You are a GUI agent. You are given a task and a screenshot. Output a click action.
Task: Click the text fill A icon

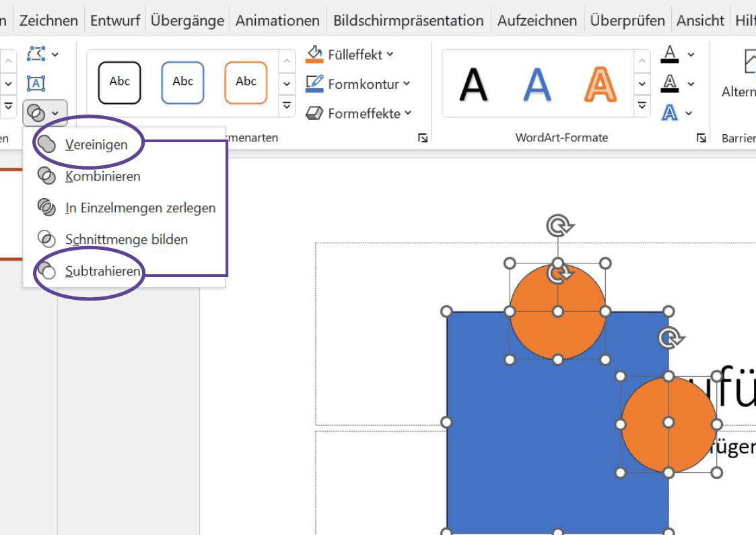pyautogui.click(x=670, y=54)
